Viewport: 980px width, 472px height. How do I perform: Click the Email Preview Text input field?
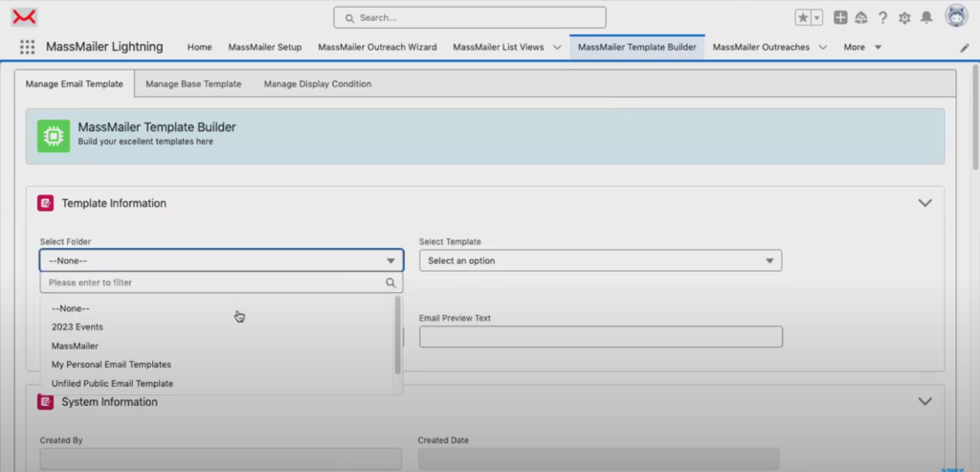(x=601, y=337)
